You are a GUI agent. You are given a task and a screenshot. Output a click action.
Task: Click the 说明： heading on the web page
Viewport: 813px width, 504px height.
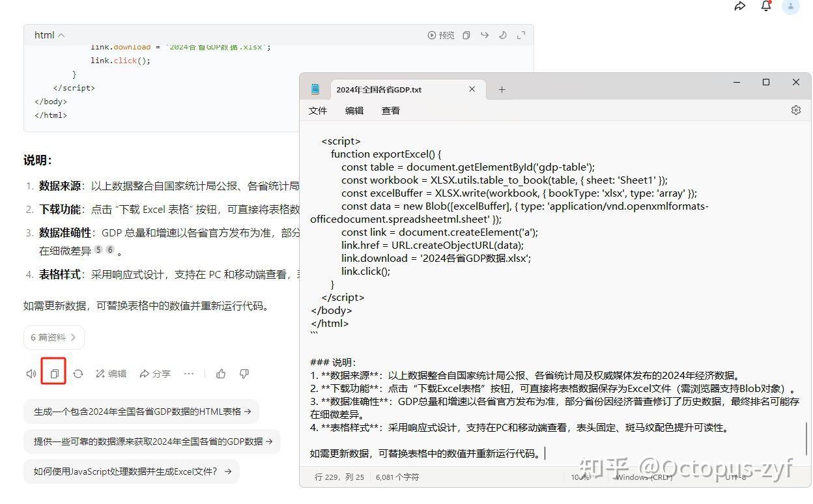tap(38, 160)
